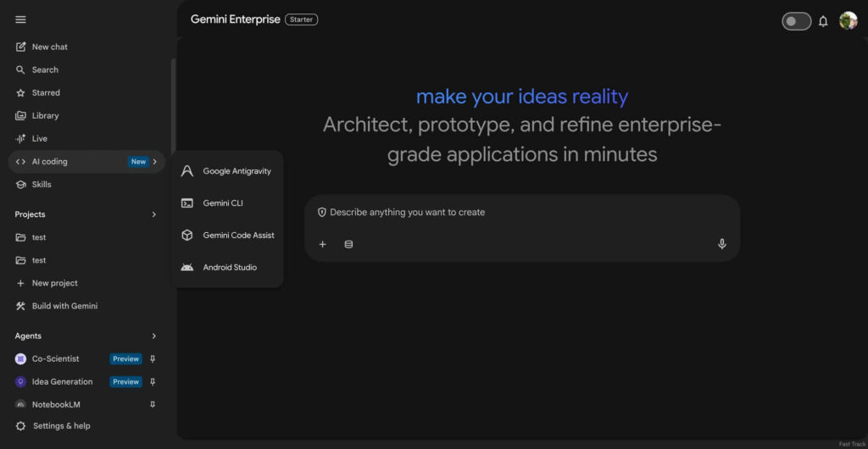Click the Starter plan badge
This screenshot has width=868, height=449.
coord(301,19)
